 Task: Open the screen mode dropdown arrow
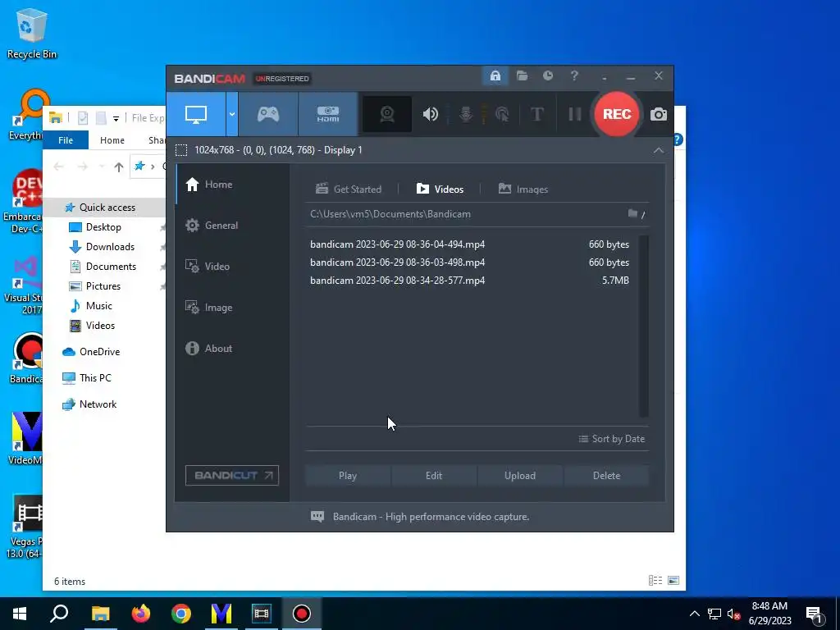point(232,114)
